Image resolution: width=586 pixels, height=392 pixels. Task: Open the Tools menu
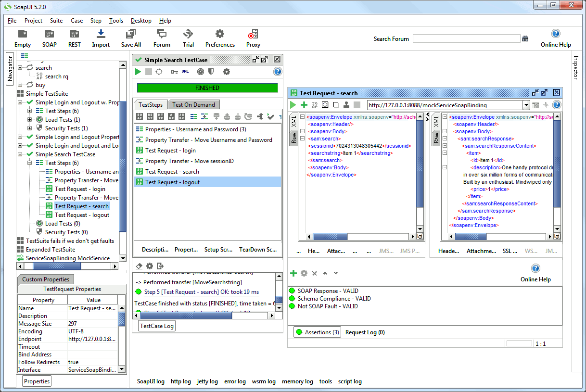pos(116,21)
